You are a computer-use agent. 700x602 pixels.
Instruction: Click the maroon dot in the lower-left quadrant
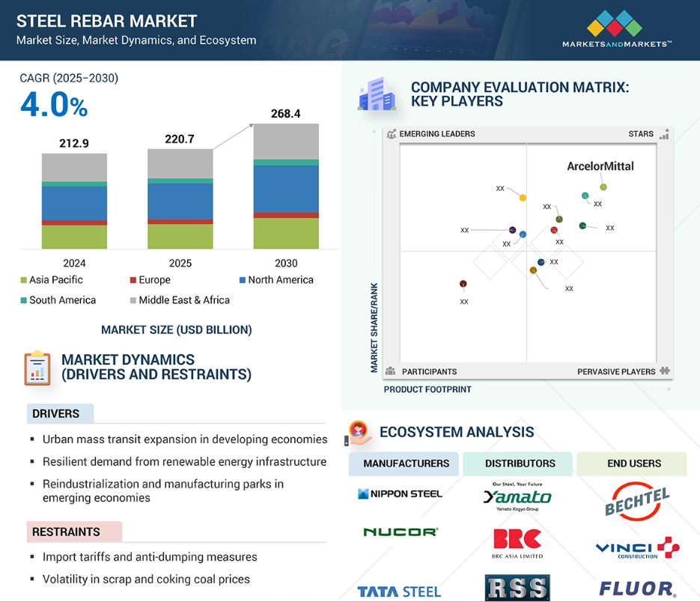(x=463, y=284)
